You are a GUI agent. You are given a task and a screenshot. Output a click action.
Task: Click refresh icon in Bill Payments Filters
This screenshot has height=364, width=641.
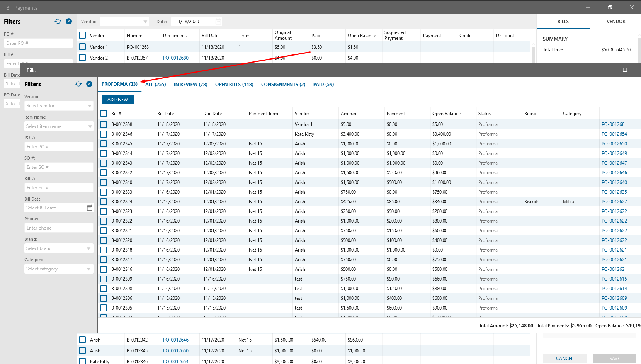(x=58, y=21)
